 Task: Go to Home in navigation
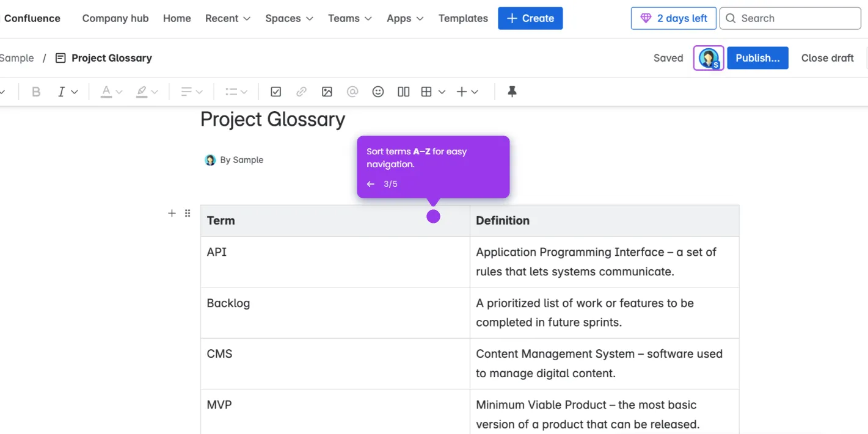pos(177,18)
